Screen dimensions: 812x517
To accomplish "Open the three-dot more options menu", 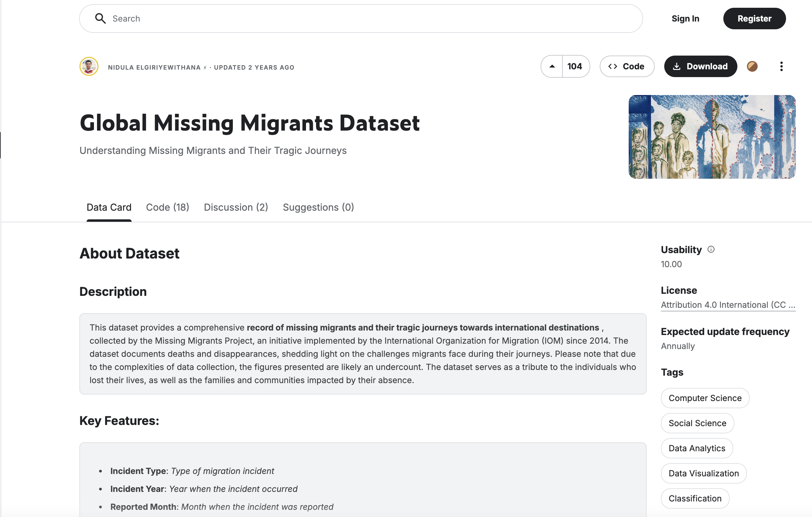I will click(781, 66).
